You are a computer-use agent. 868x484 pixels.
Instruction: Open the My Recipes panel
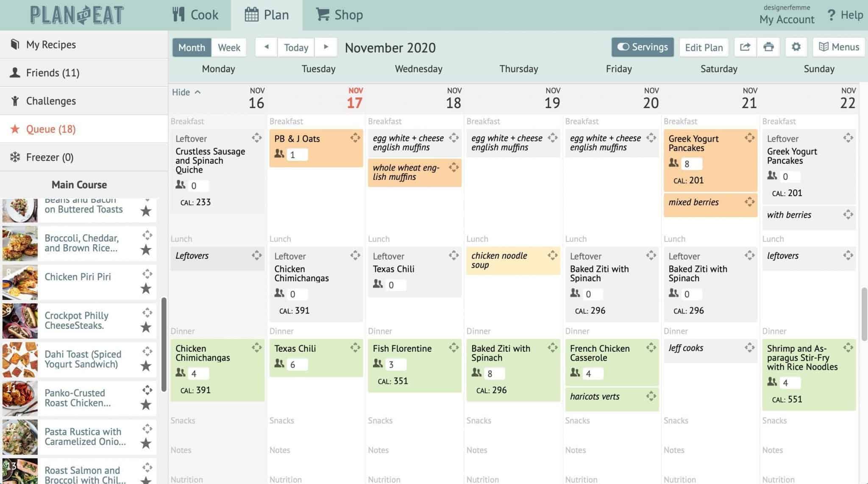tap(51, 45)
